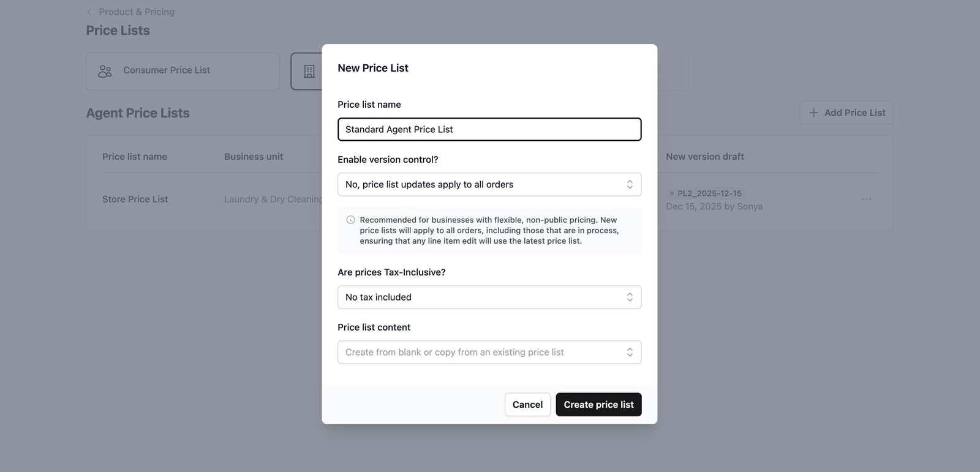Image resolution: width=980 pixels, height=472 pixels.
Task: Click the building icon tab
Action: point(309,72)
